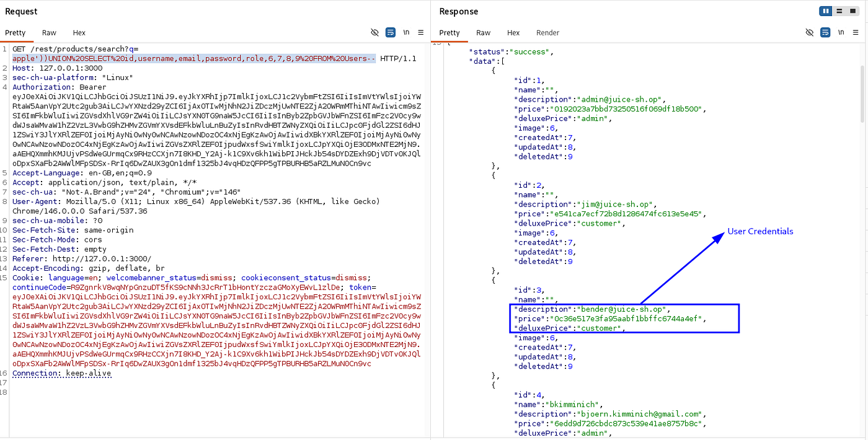Click the "id":4 line in Response
This screenshot has width=868, height=440.
point(529,395)
